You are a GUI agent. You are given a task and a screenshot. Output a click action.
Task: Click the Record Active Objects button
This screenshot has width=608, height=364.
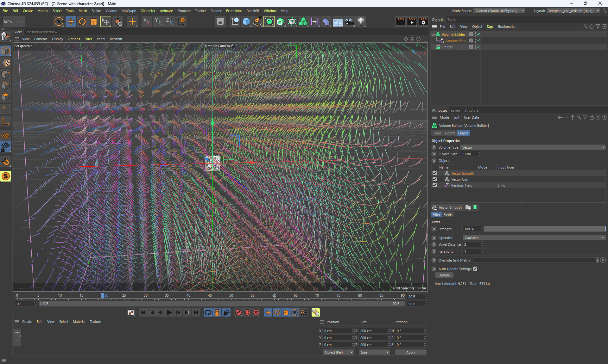238,312
